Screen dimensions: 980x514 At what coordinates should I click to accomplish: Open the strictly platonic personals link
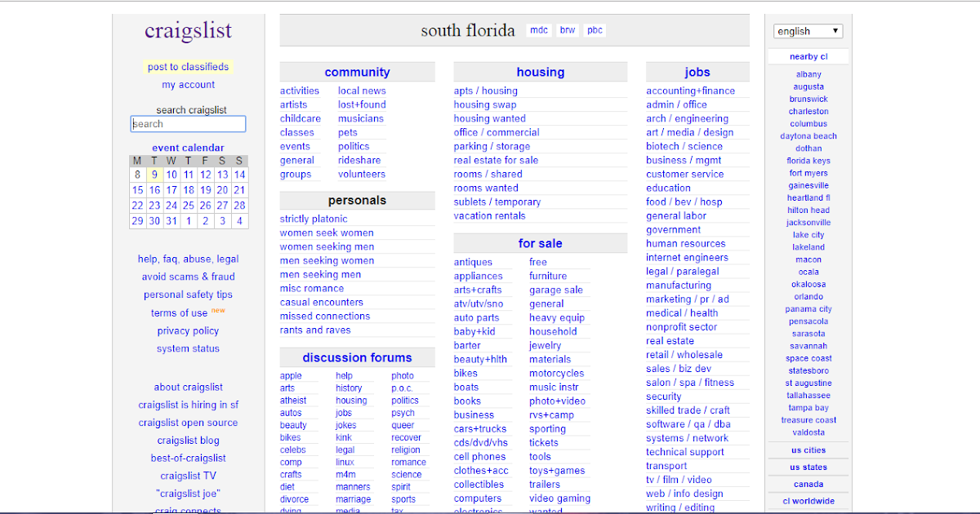coord(314,219)
